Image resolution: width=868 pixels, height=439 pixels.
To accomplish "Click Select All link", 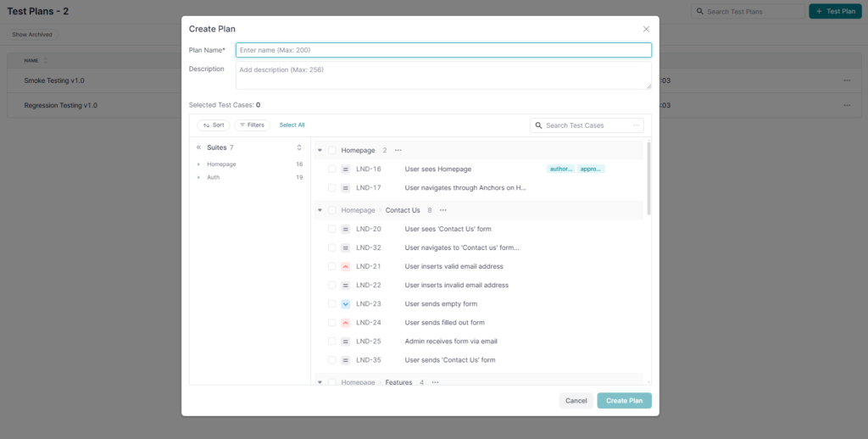I will click(292, 125).
